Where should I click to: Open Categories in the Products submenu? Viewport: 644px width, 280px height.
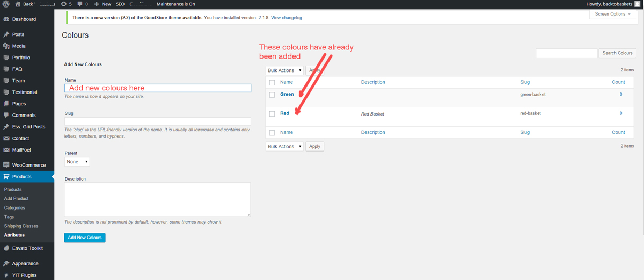pos(14,207)
